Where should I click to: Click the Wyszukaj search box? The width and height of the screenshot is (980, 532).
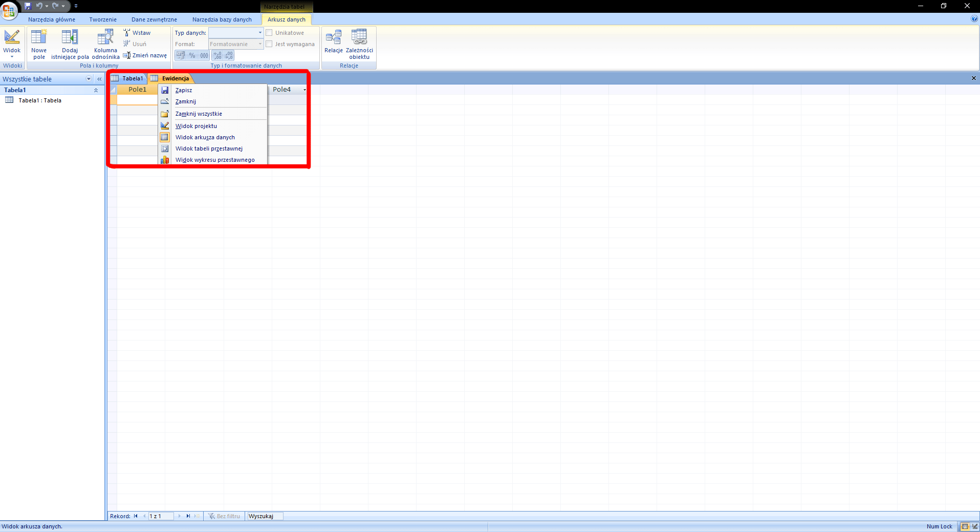coord(265,516)
